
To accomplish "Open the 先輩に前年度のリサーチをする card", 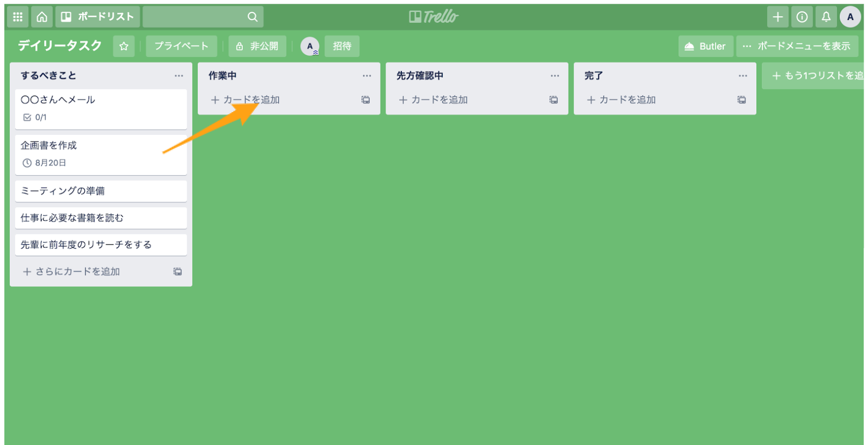I will point(101,245).
